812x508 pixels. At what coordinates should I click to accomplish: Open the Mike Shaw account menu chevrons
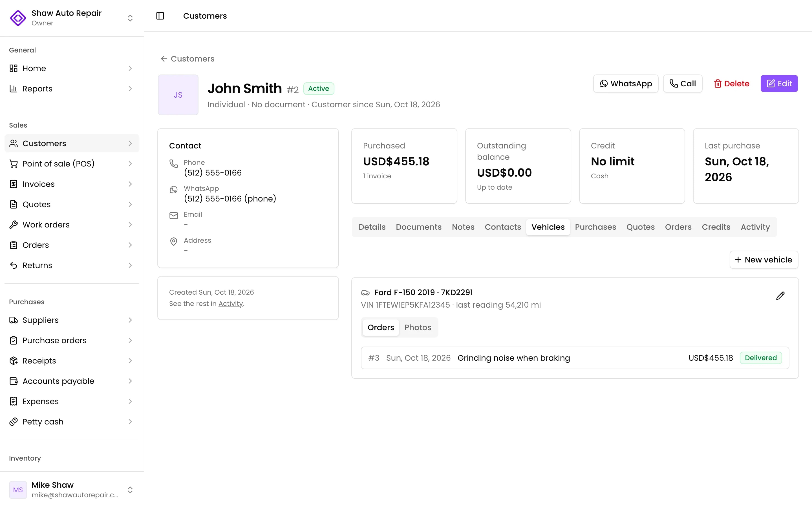[130, 490]
